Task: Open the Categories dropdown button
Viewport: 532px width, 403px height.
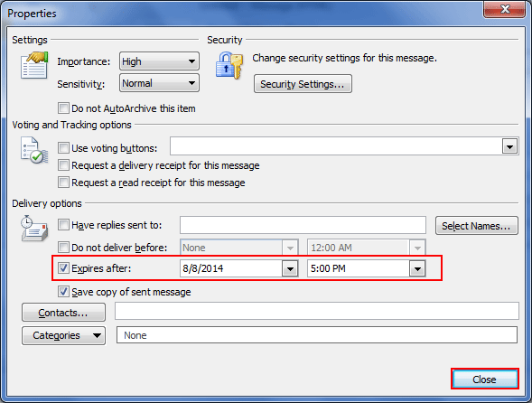Action: (64, 335)
